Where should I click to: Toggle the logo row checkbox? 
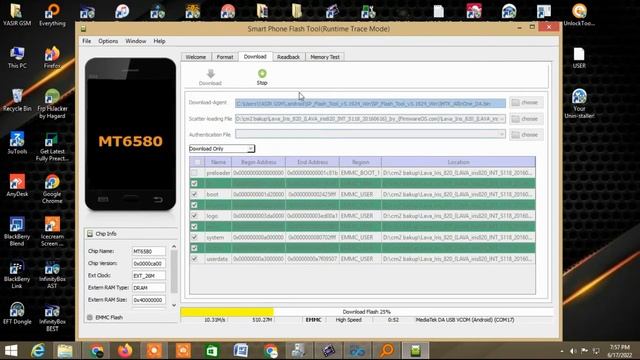194,216
